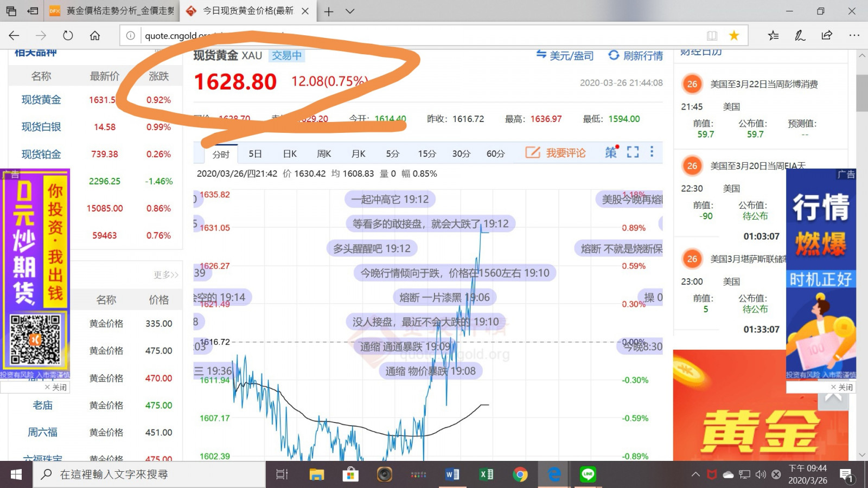Open Word from taskbar
This screenshot has height=488, width=868.
[x=452, y=474]
